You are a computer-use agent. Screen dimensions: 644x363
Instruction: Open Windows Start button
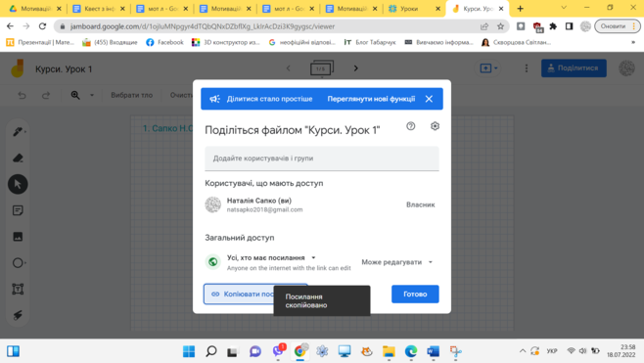[189, 351]
